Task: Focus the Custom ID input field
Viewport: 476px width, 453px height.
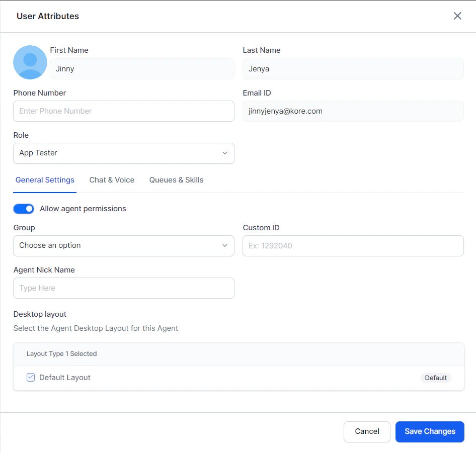Action: 353,246
